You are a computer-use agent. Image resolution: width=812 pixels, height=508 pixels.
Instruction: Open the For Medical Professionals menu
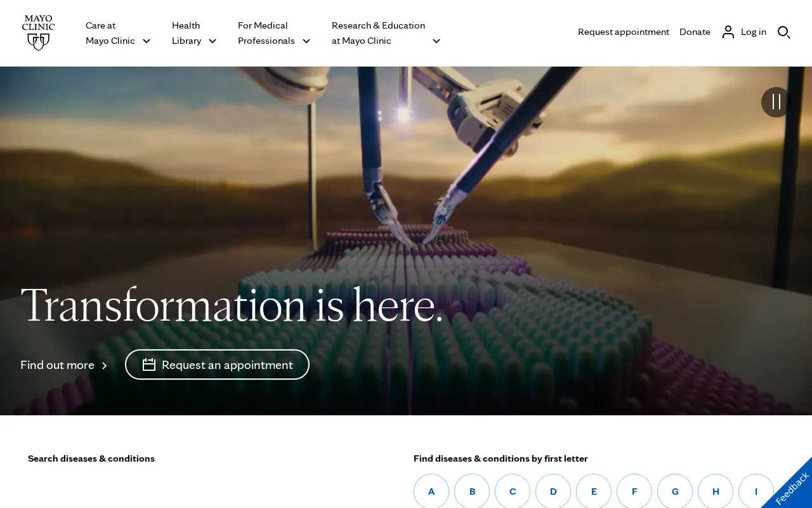[x=274, y=33]
